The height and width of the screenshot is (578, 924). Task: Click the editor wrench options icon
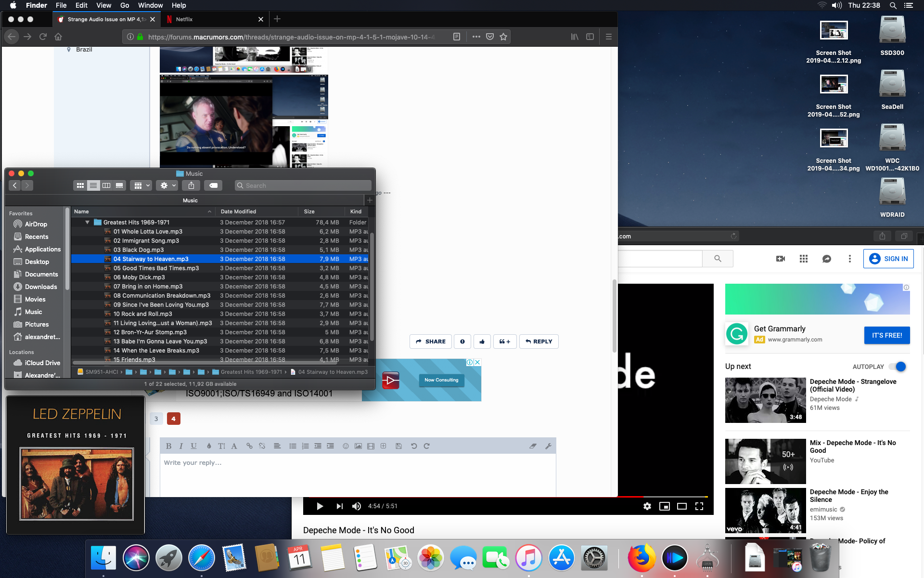[x=548, y=446]
